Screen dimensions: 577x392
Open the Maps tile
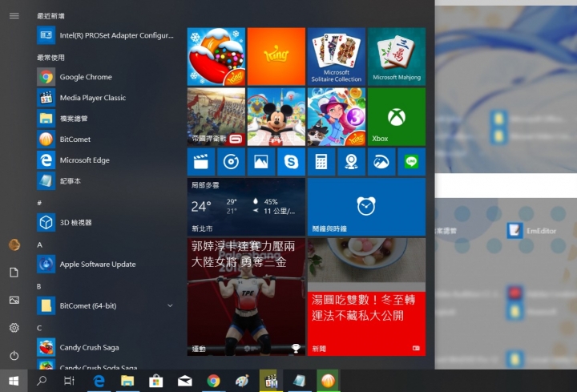point(352,162)
